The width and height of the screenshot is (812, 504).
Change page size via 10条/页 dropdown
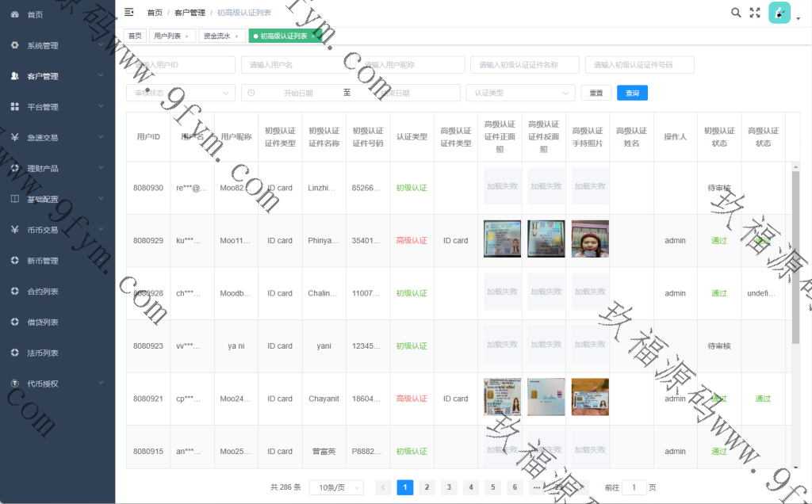coord(336,487)
